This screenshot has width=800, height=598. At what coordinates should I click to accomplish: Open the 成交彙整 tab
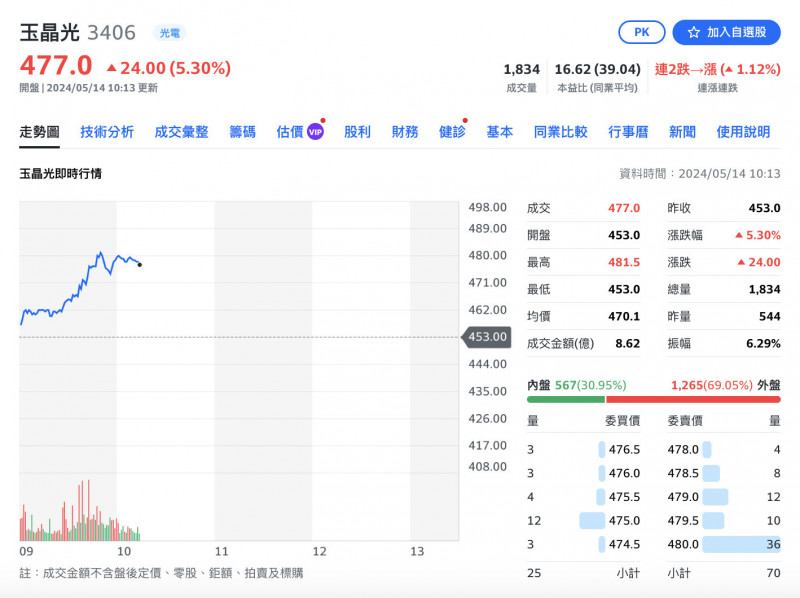tap(181, 132)
